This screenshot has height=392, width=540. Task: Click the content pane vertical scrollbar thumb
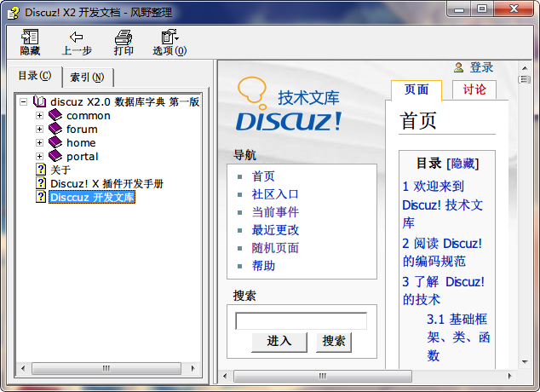tap(524, 79)
